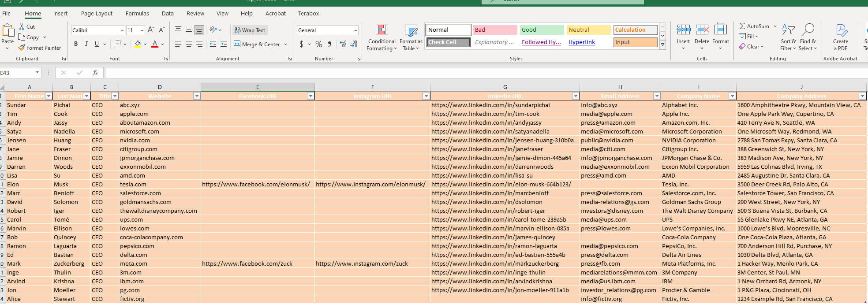Open font size dropdown
The width and height of the screenshot is (868, 304).
(142, 30)
